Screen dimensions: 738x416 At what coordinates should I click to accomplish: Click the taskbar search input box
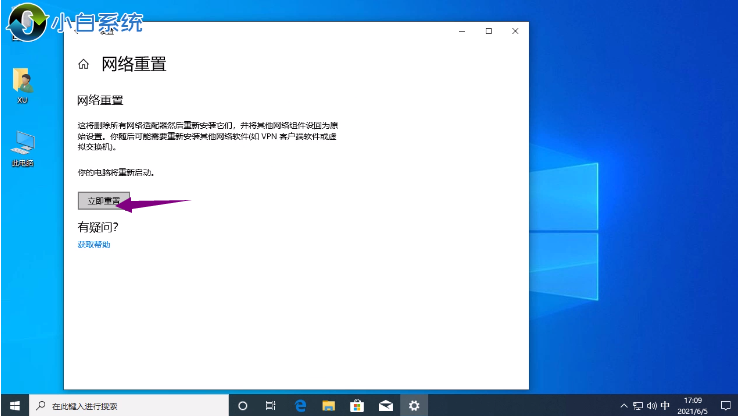click(x=130, y=406)
